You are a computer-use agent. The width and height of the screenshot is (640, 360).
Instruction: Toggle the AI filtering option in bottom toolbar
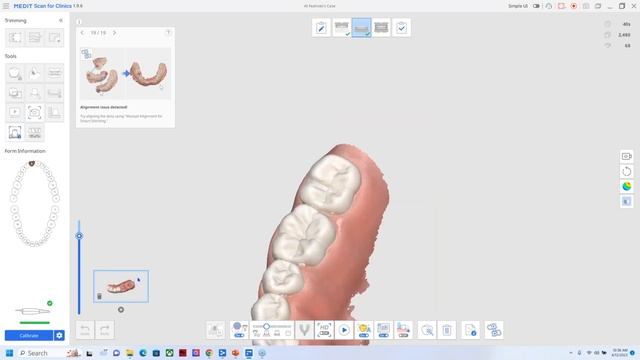[x=239, y=330]
